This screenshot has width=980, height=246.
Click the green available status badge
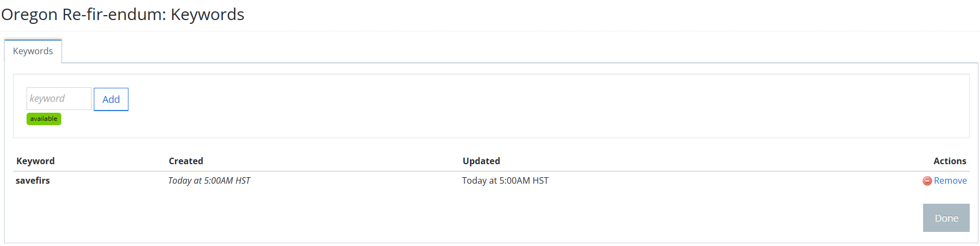(x=44, y=119)
